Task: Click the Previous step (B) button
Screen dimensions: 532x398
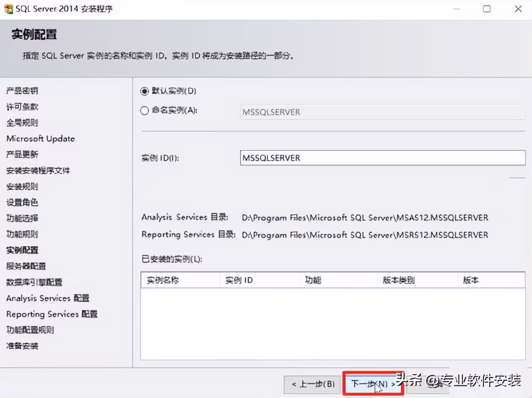Action: click(313, 384)
